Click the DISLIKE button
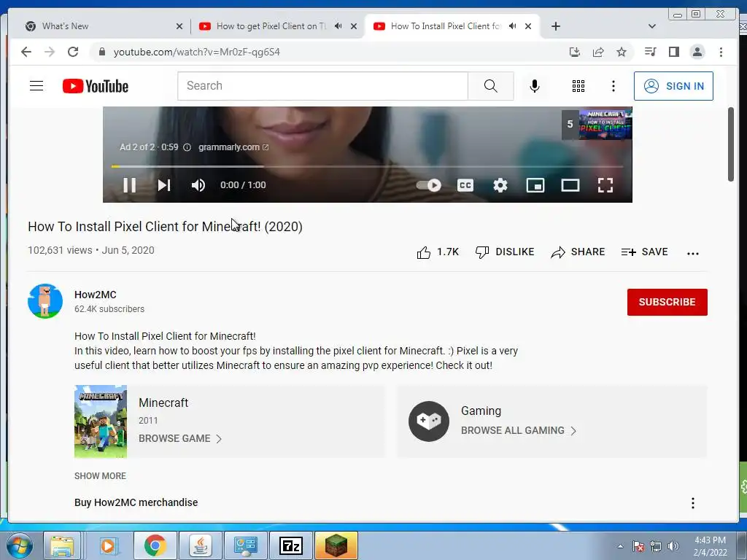747x560 pixels. point(505,252)
